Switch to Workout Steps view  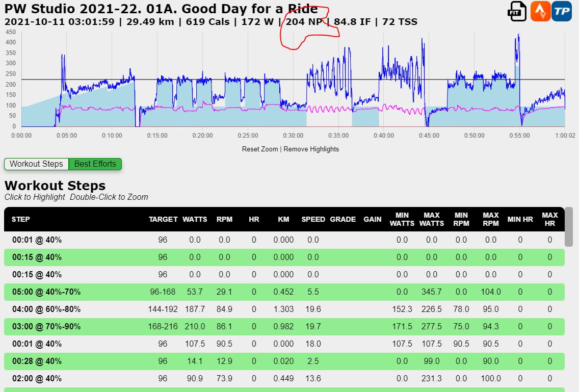pos(36,164)
